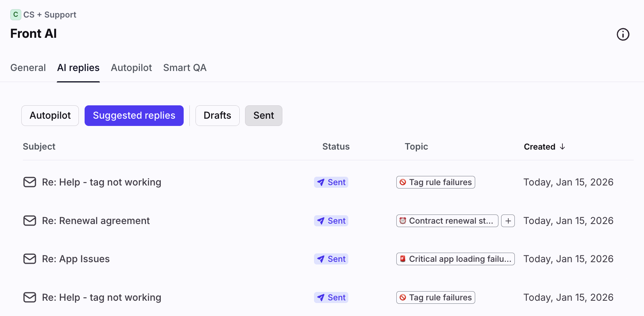Toggle the Sent filter button

click(x=263, y=116)
